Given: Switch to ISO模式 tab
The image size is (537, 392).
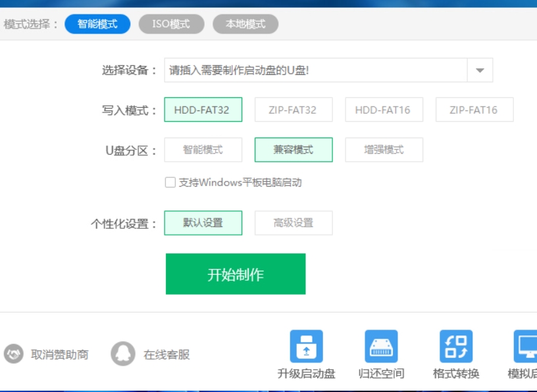Looking at the screenshot, I should [171, 24].
